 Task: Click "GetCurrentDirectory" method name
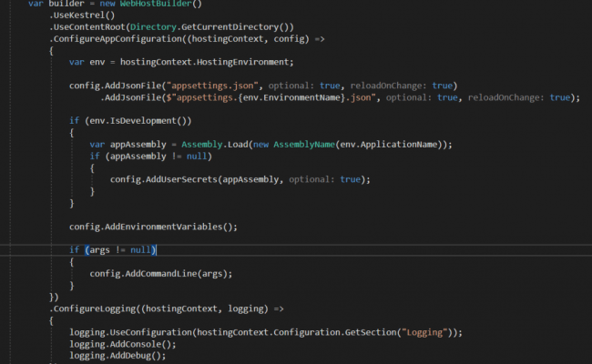[230, 27]
